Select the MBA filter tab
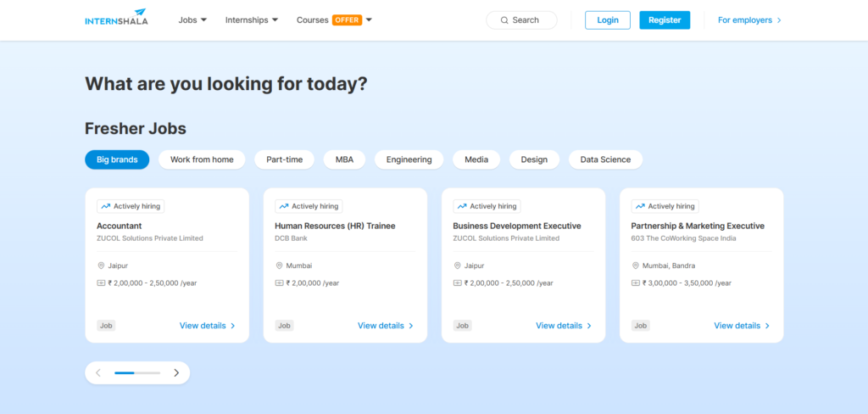 [x=344, y=159]
